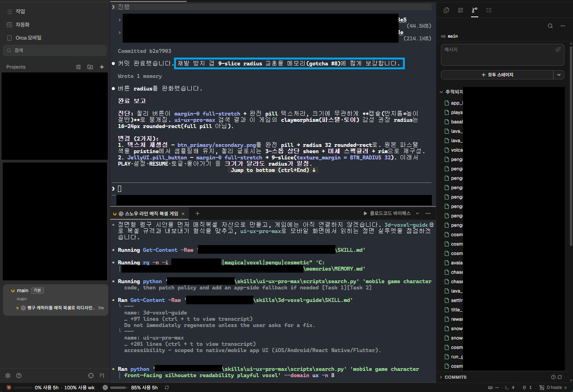573x392 pixels.
Task: Open the more options menu beside search icon
Action: click(563, 26)
